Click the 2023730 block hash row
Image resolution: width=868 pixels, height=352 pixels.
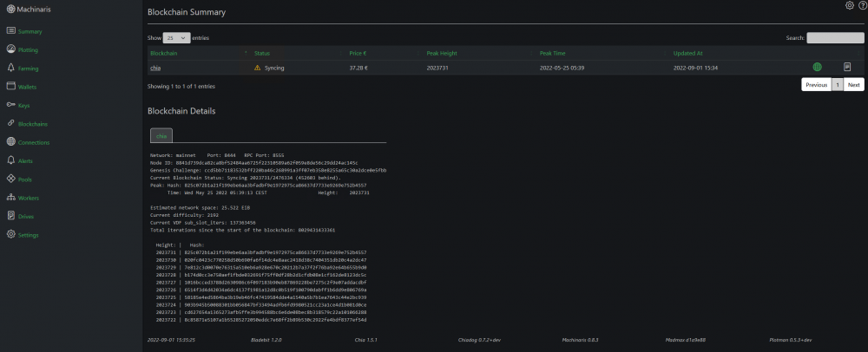coord(261,259)
